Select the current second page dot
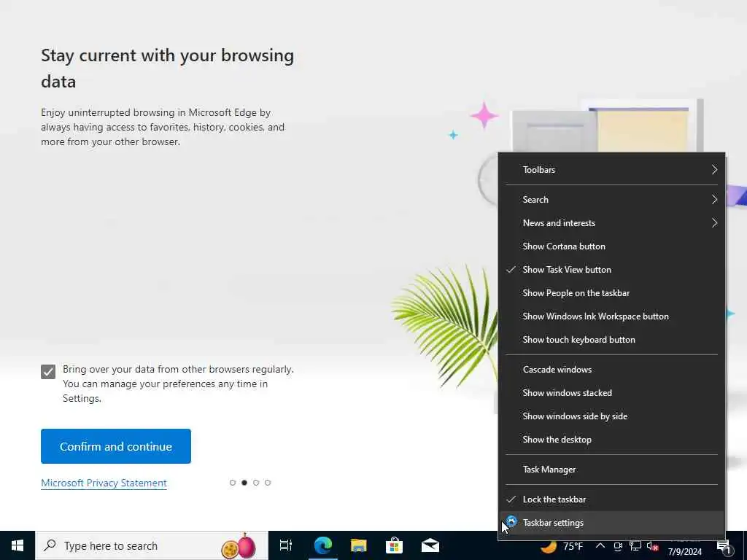Image resolution: width=747 pixels, height=560 pixels. coord(244,483)
